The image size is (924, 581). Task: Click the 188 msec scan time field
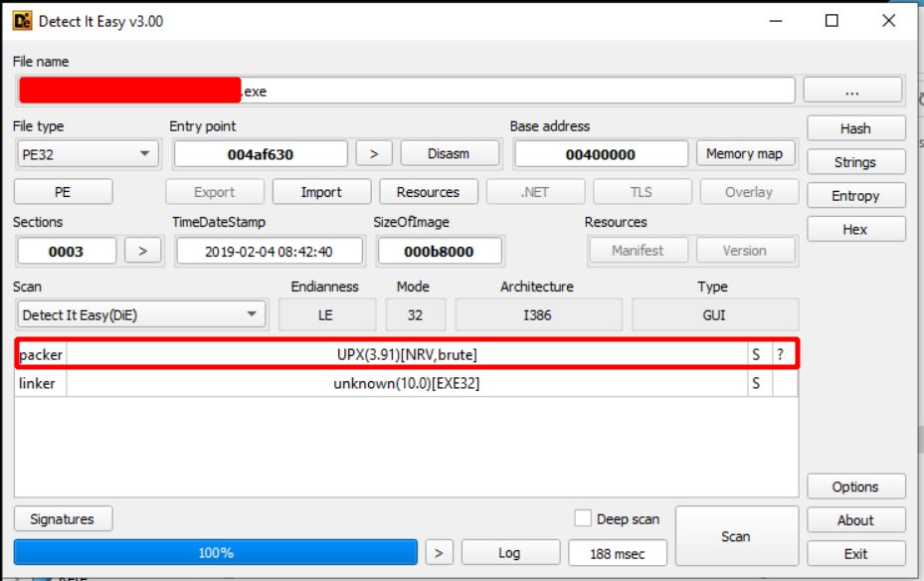click(x=617, y=553)
